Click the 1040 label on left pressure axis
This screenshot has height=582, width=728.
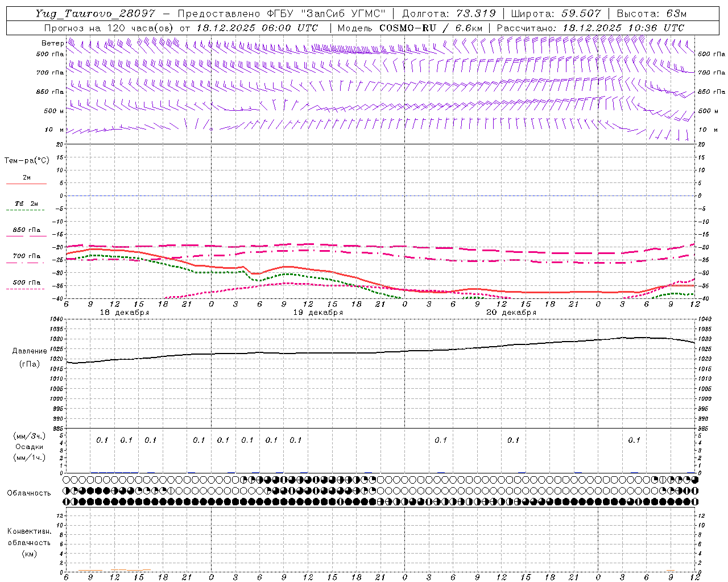click(55, 319)
